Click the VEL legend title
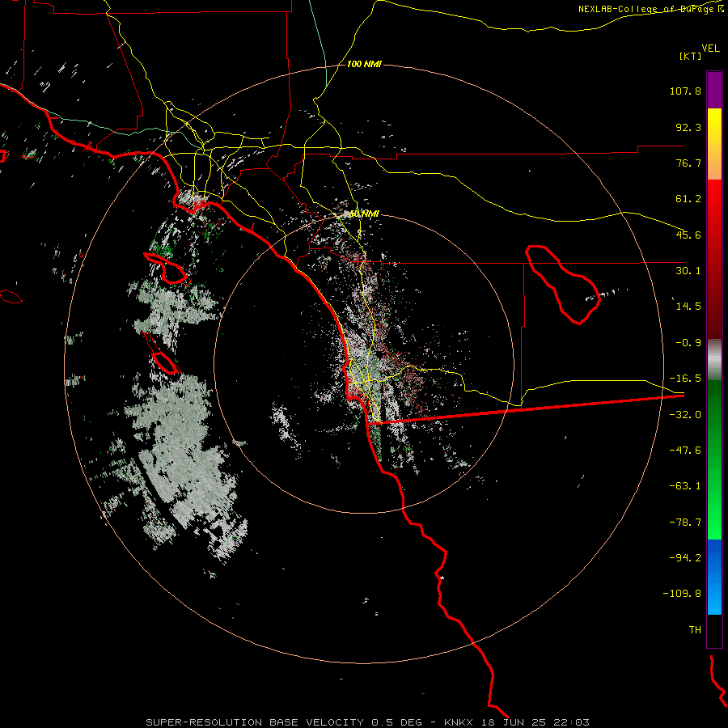Screen dimensions: 728x728 [711, 48]
